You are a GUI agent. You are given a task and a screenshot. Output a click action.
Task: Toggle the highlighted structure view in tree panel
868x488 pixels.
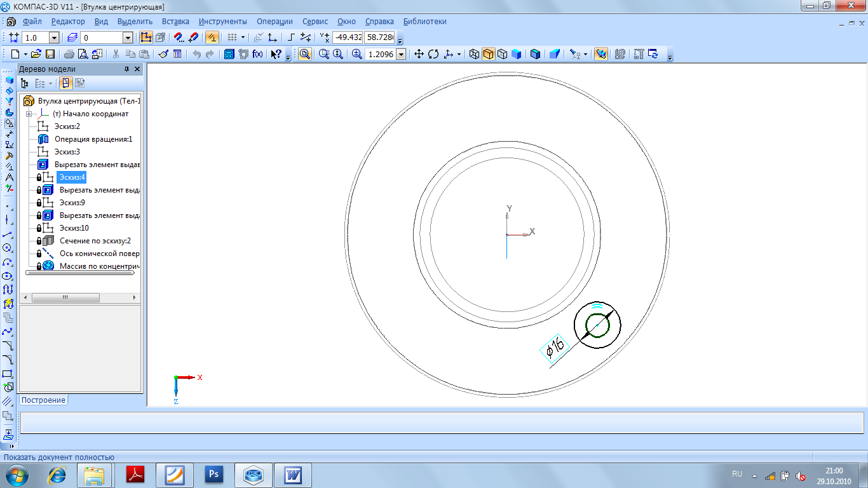pyautogui.click(x=65, y=83)
